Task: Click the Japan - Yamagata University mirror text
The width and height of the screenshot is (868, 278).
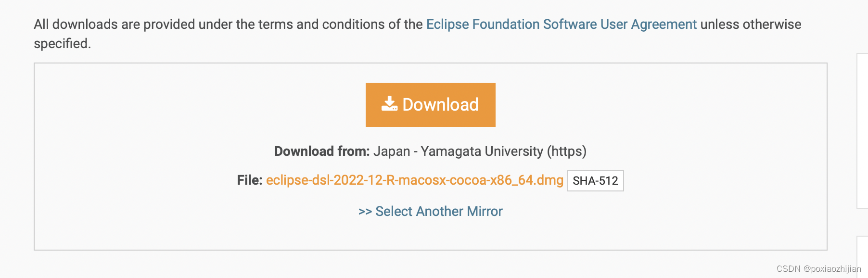Action: [x=481, y=151]
